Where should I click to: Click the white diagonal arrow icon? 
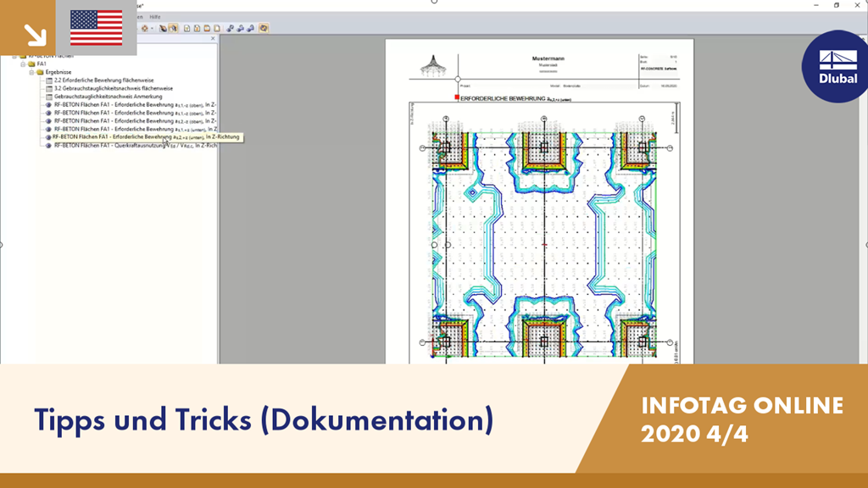(35, 35)
